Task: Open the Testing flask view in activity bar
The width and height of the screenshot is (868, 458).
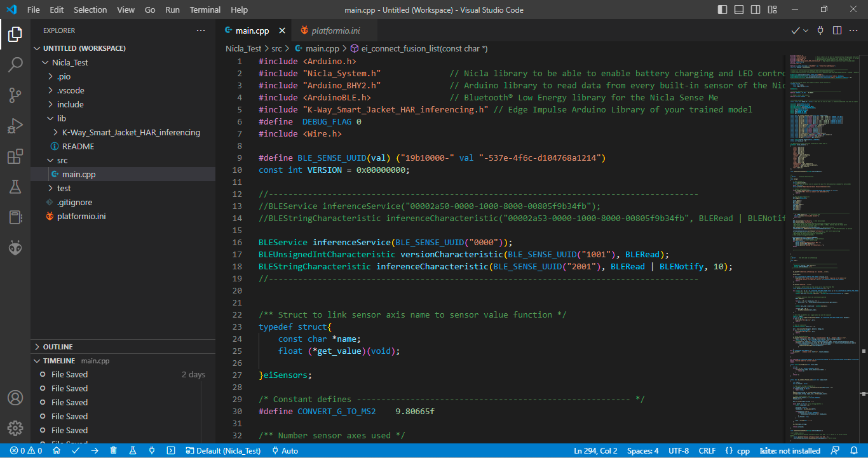Action: pos(15,187)
